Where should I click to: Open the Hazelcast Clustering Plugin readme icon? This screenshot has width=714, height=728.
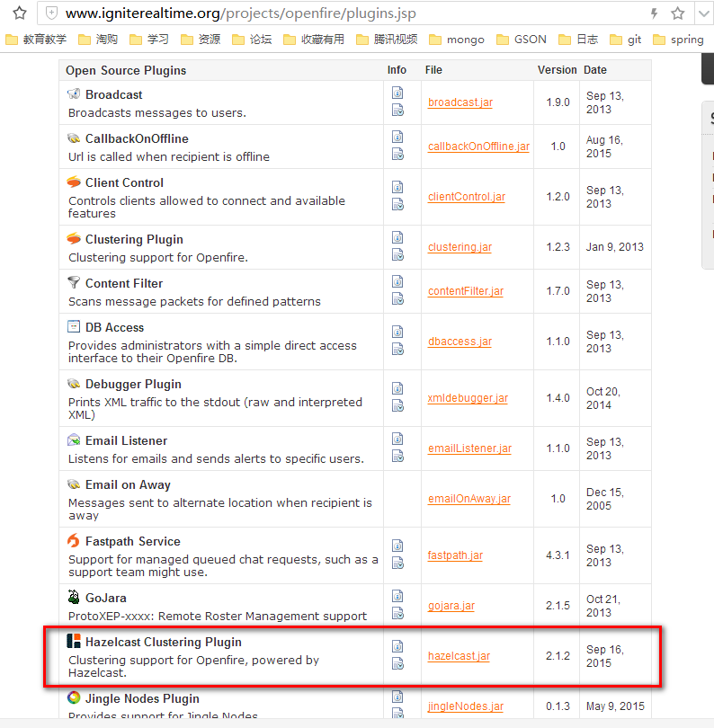coord(397,646)
